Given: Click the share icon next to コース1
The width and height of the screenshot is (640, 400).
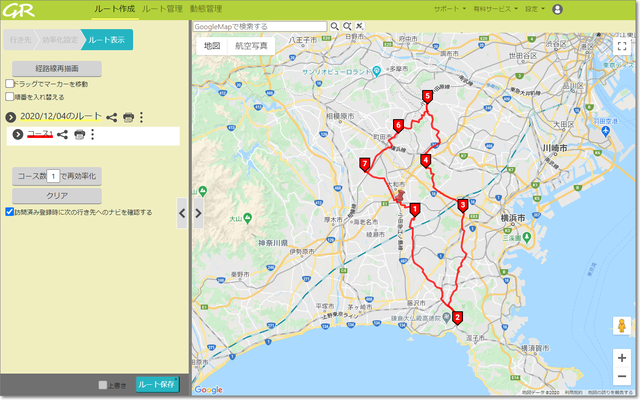Looking at the screenshot, I should (x=63, y=135).
